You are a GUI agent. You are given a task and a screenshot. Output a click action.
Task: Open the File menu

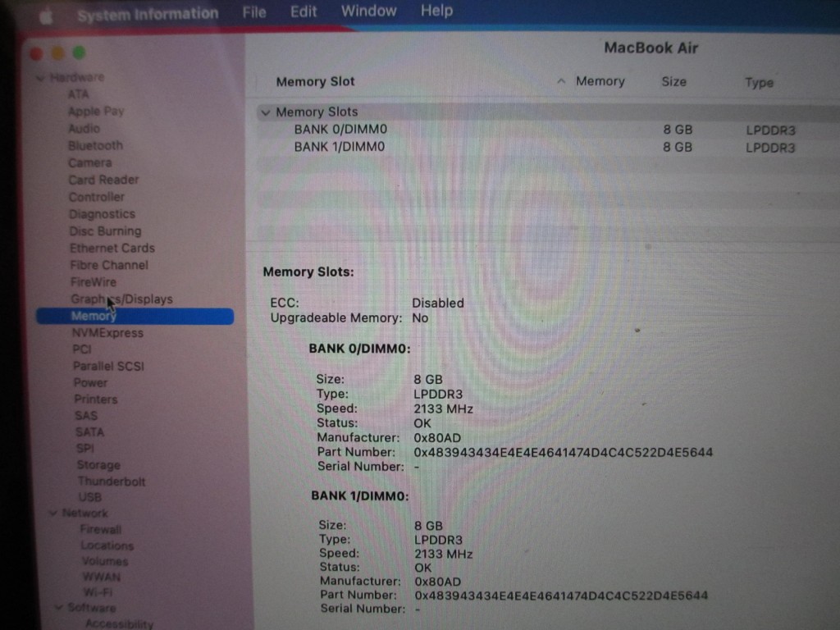tap(254, 11)
